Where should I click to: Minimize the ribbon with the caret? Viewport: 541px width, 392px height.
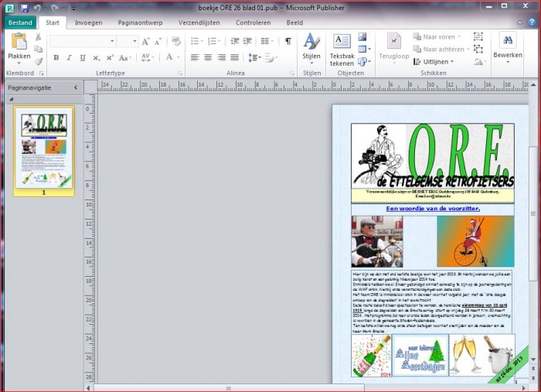[519, 22]
